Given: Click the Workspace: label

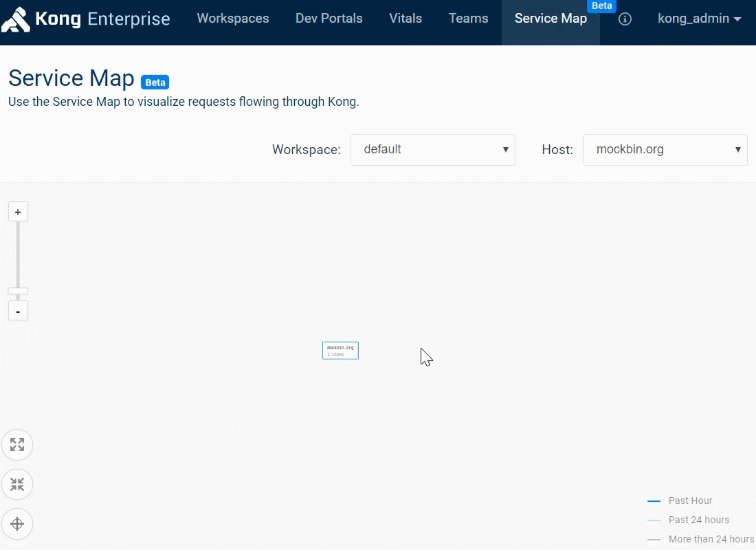Looking at the screenshot, I should (x=306, y=150).
